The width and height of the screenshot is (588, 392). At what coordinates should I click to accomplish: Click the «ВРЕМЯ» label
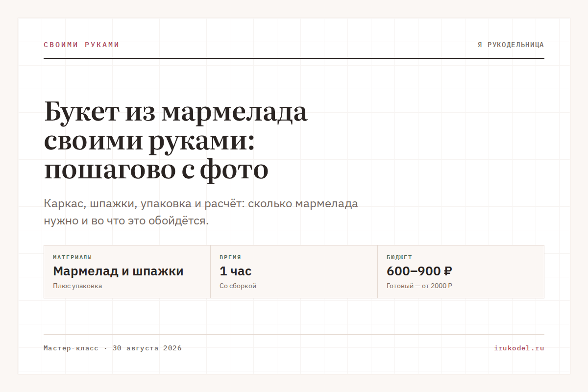tap(230, 257)
